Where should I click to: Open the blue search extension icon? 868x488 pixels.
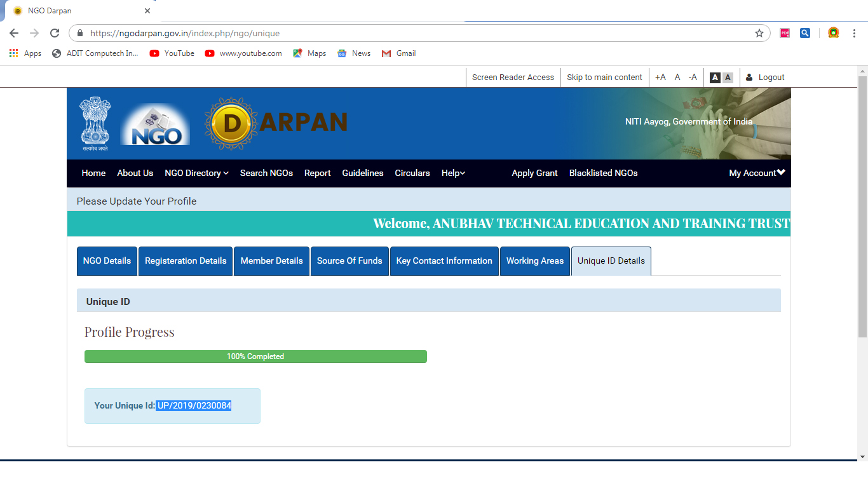pos(805,33)
